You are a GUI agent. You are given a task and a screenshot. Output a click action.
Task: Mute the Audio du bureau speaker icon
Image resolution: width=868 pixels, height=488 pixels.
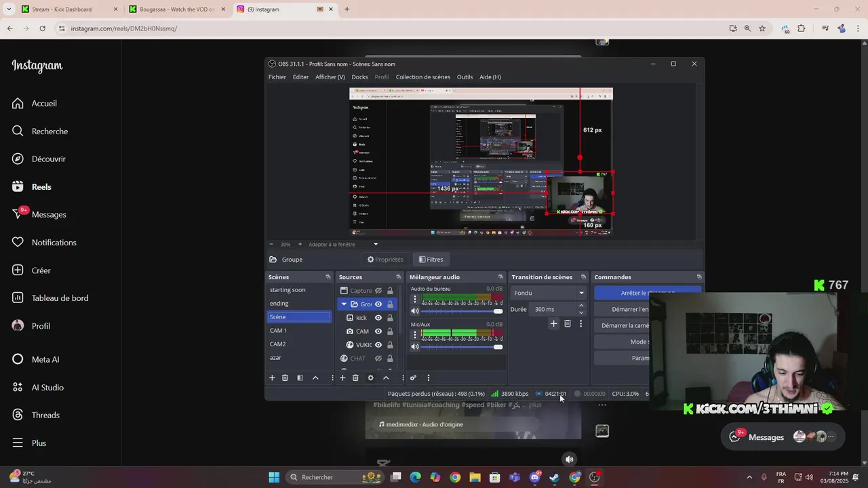(x=415, y=311)
